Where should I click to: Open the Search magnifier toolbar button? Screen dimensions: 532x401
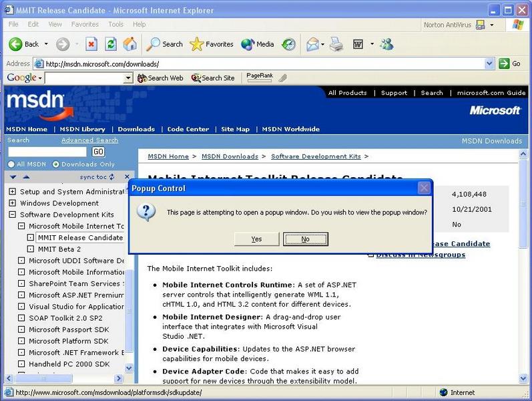(164, 44)
